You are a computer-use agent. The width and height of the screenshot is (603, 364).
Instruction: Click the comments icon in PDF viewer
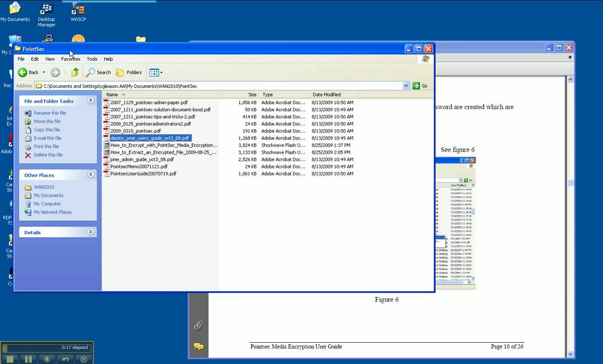click(x=198, y=347)
